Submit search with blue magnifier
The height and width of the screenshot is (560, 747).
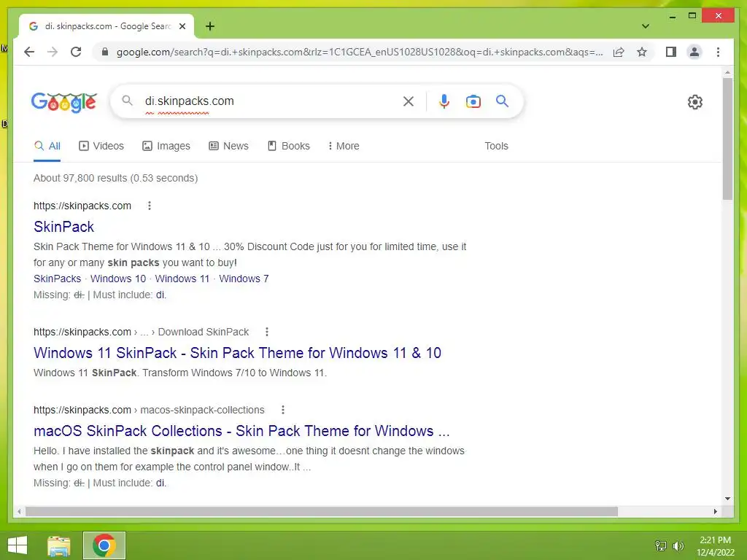pos(502,101)
